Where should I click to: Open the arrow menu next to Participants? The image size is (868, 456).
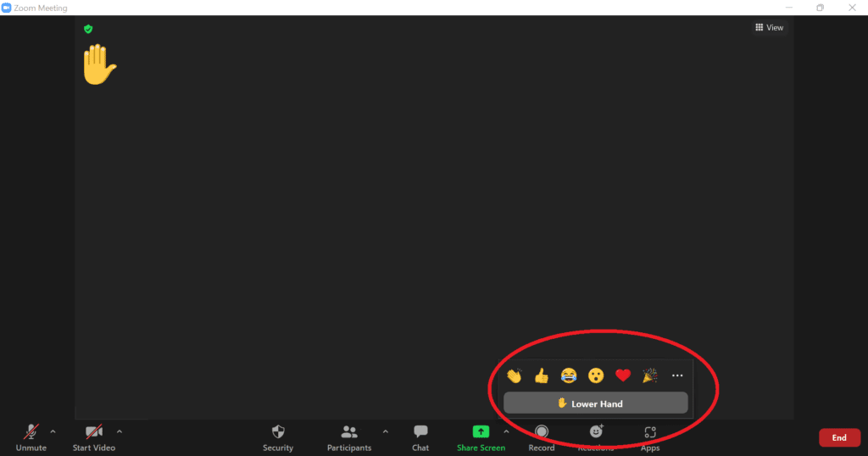click(x=386, y=431)
